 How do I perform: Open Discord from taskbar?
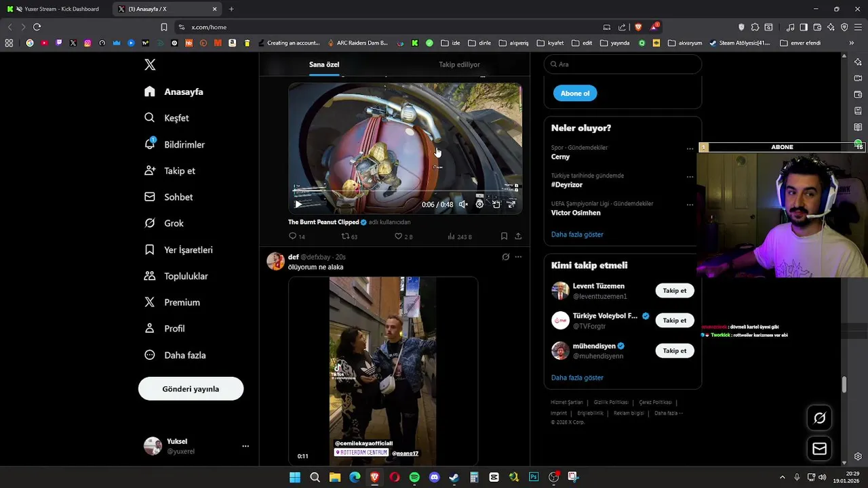pyautogui.click(x=434, y=477)
